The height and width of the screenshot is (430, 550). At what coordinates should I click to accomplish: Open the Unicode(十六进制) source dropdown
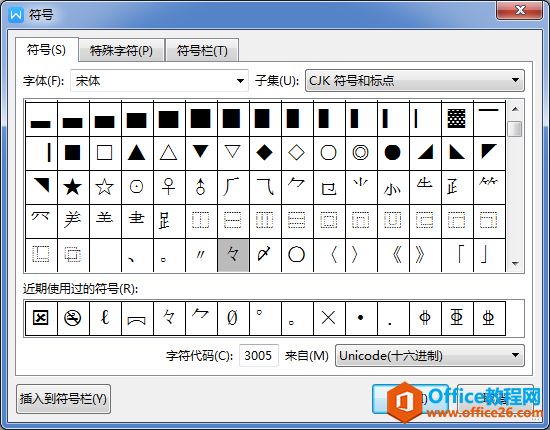pyautogui.click(x=430, y=356)
